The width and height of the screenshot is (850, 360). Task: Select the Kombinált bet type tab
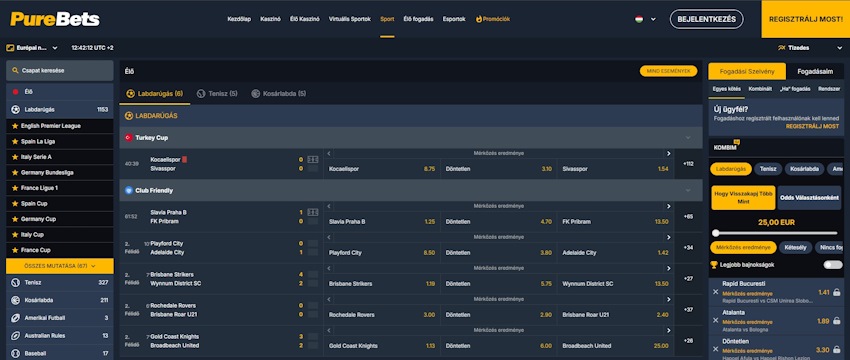tap(760, 89)
